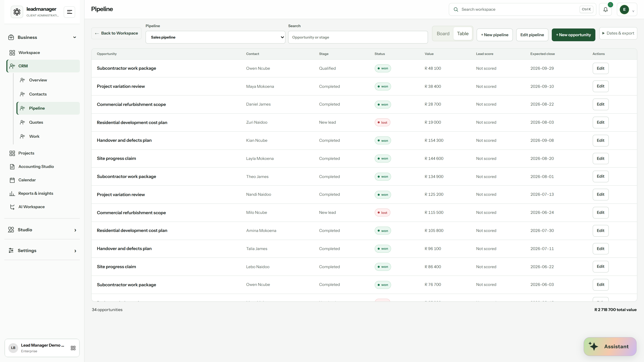This screenshot has width=644, height=362.
Task: Sort by the Expected close column header
Action: (x=542, y=54)
